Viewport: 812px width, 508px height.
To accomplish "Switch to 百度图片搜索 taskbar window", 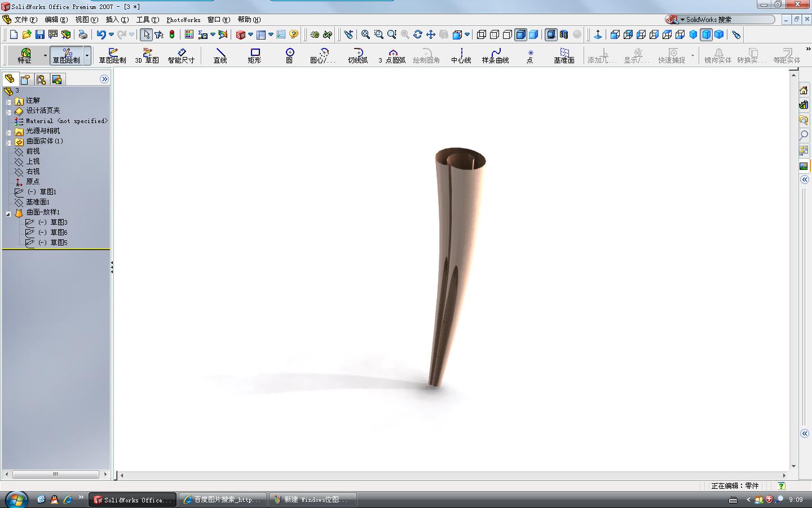I will [x=224, y=500].
